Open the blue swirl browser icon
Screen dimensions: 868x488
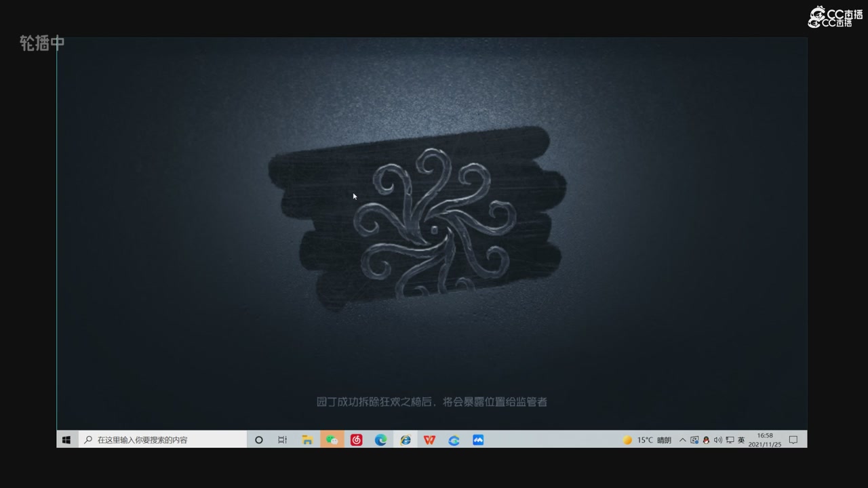[x=454, y=440]
